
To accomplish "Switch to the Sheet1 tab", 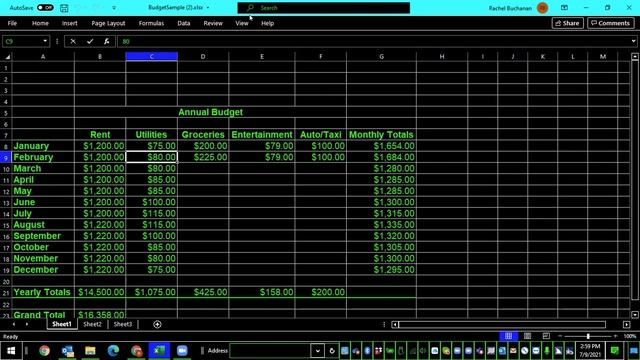I will (62, 324).
